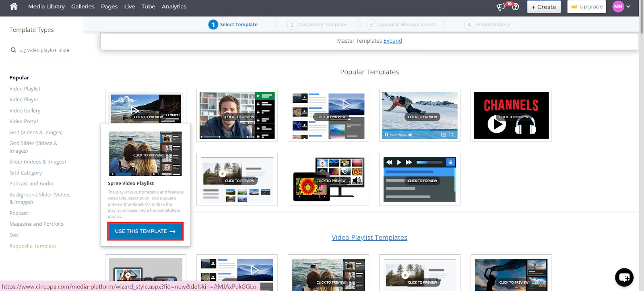644x291 pixels.
Task: Click the Upgrade button
Action: tap(586, 6)
